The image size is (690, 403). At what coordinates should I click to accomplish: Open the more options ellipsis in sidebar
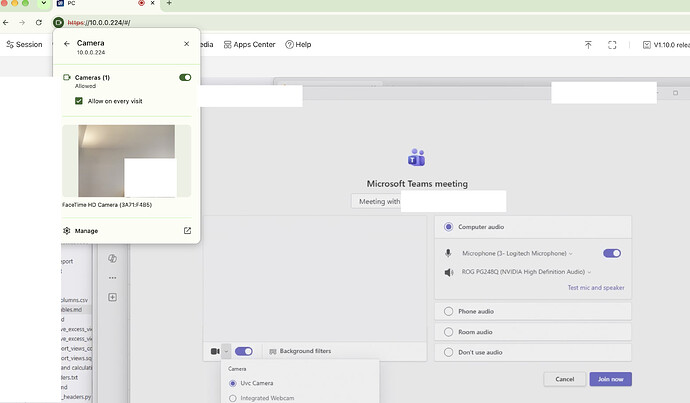tap(113, 278)
